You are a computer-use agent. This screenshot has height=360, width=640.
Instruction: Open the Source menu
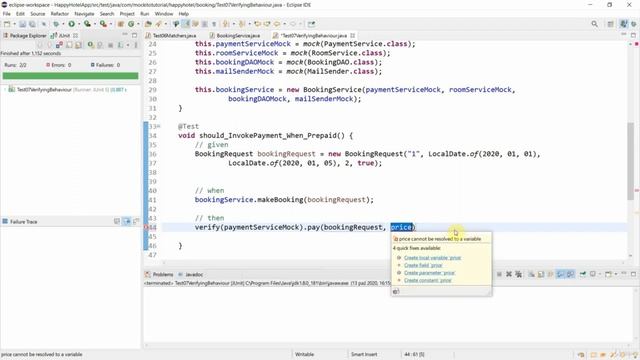click(38, 14)
